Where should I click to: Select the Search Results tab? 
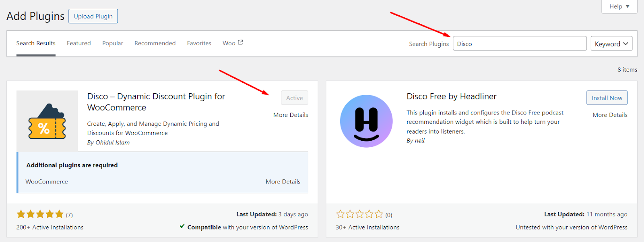tap(36, 43)
